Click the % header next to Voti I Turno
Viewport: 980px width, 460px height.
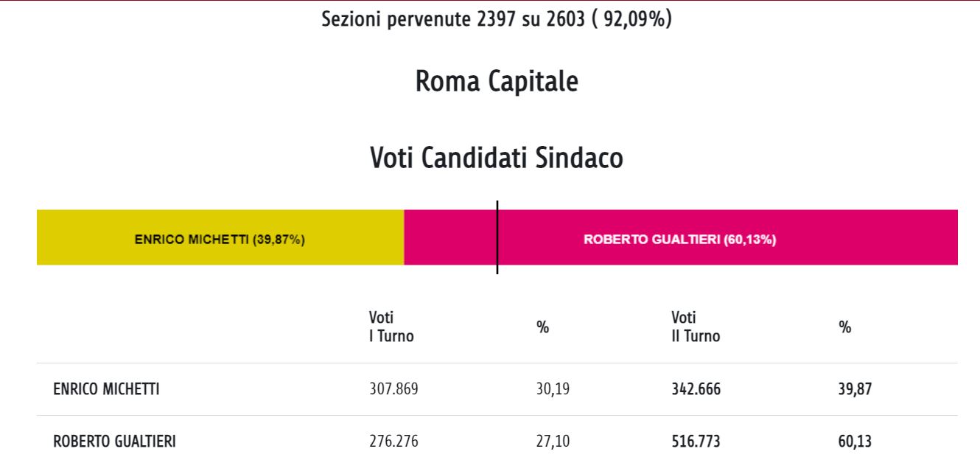click(543, 327)
